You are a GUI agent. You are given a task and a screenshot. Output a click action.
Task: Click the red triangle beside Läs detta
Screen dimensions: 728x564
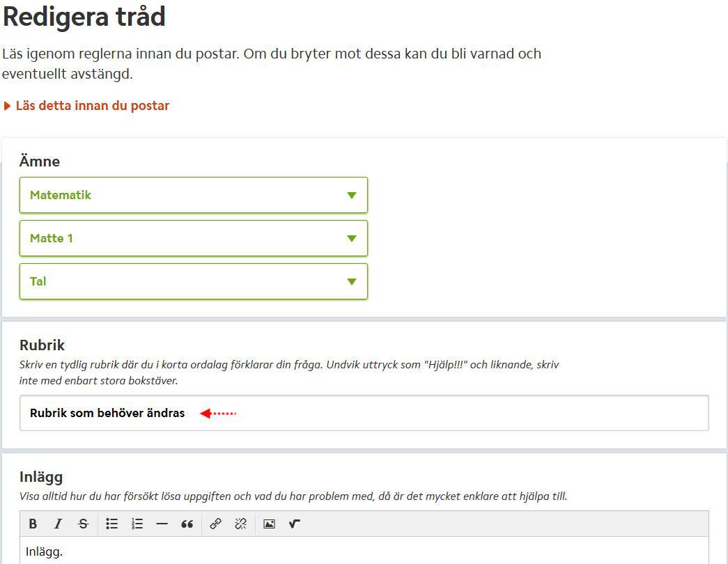(x=8, y=106)
